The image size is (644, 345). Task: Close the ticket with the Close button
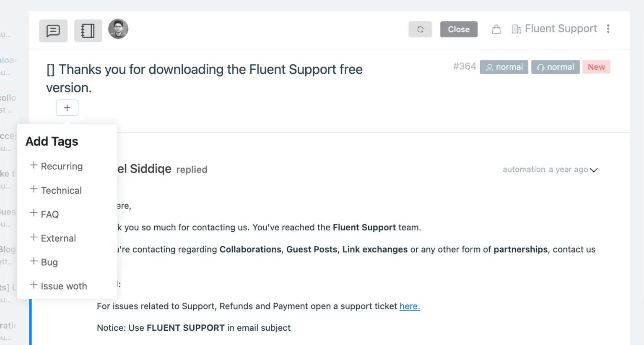[459, 29]
